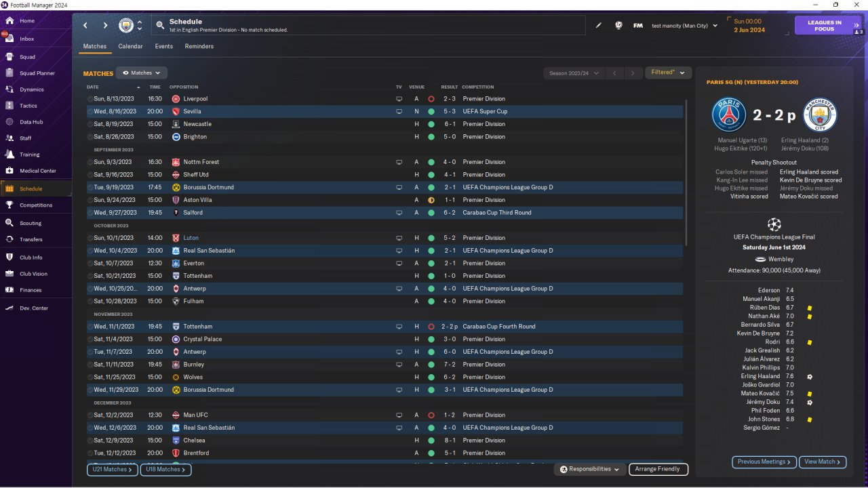Image resolution: width=868 pixels, height=488 pixels.
Task: Click the View Match button
Action: (x=823, y=462)
